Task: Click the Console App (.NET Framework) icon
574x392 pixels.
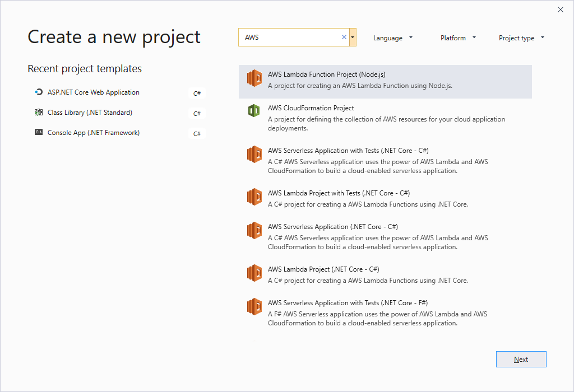Action: (39, 133)
